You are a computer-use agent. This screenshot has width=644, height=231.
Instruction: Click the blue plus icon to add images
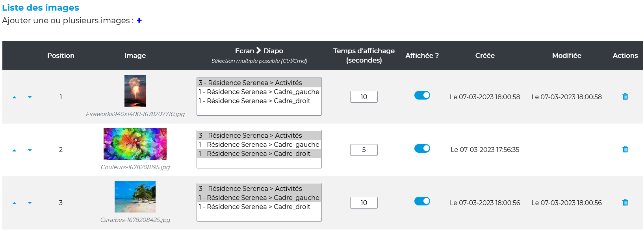139,20
